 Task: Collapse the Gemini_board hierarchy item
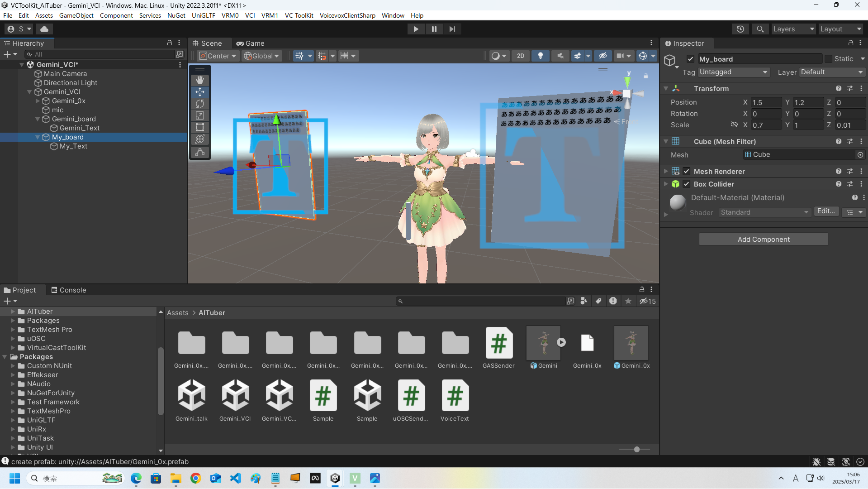[x=38, y=119]
